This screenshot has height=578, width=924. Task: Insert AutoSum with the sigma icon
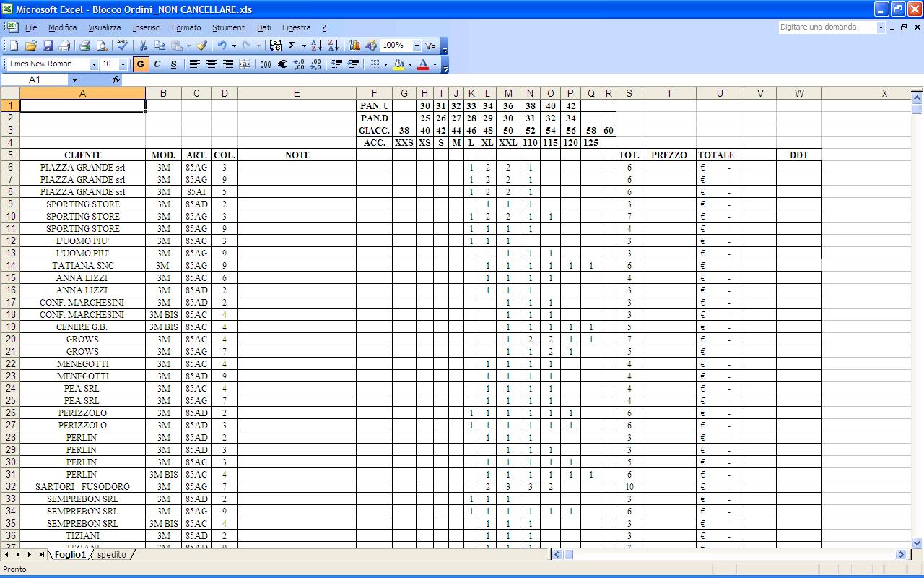click(292, 46)
